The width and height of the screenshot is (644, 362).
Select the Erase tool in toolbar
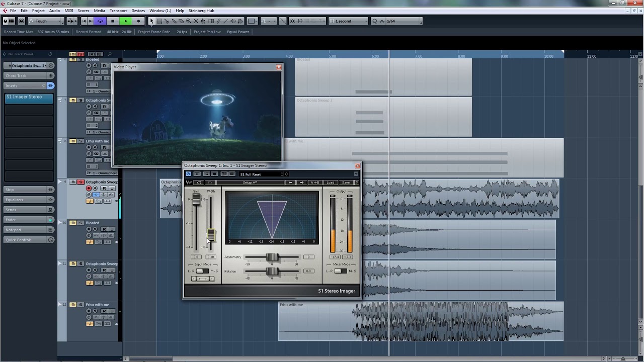pos(181,21)
